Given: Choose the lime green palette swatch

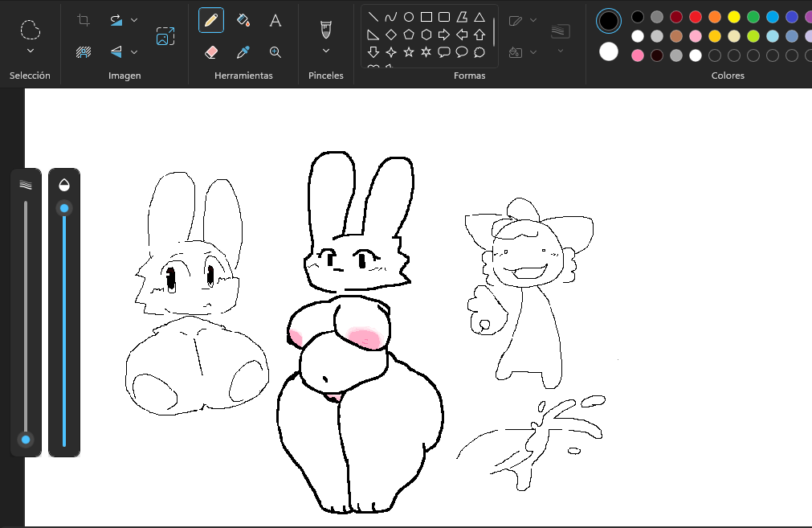Looking at the screenshot, I should [753, 36].
